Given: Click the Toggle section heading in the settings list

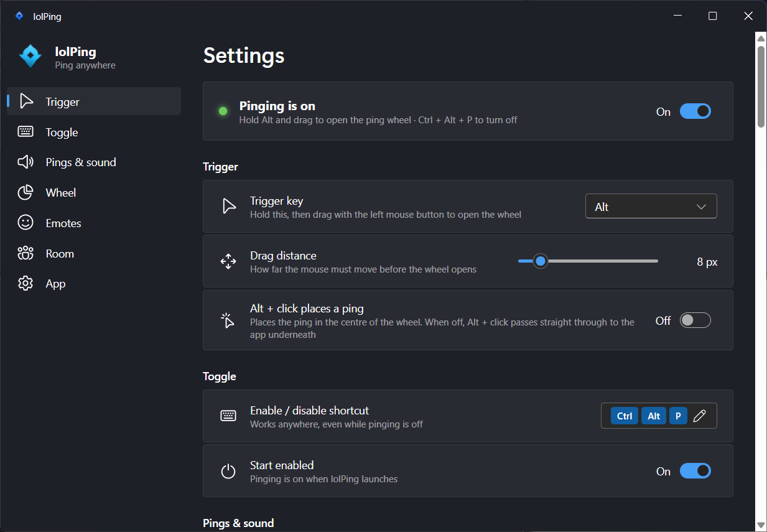Looking at the screenshot, I should [220, 376].
